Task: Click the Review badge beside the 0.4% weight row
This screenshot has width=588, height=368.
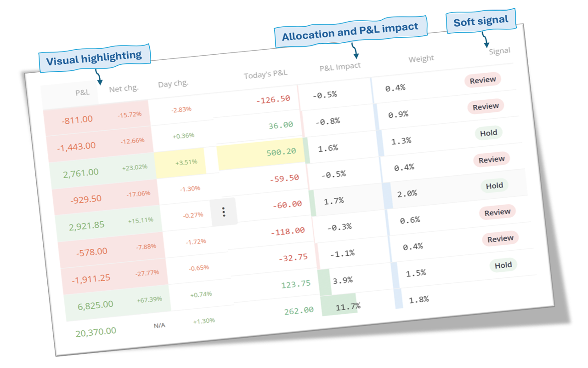Action: pos(492,160)
